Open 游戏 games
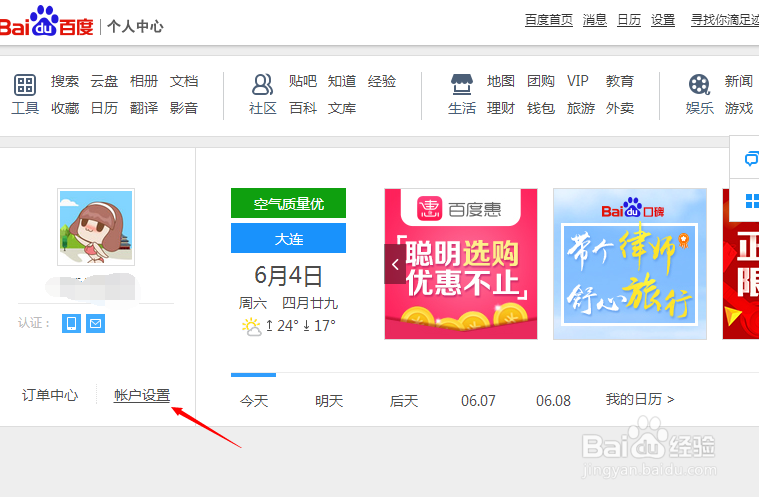This screenshot has height=497, width=759. (x=739, y=108)
